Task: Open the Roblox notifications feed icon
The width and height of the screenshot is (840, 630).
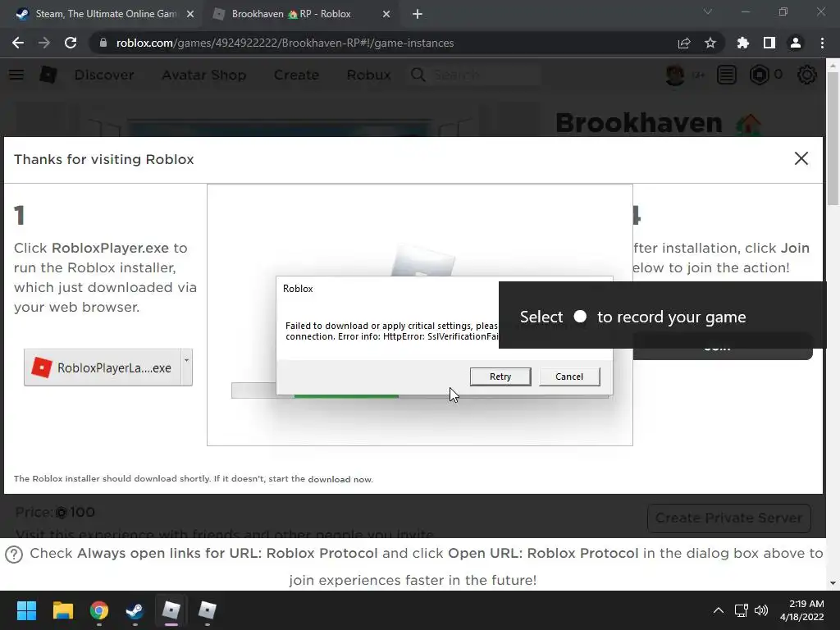Action: pyautogui.click(x=727, y=75)
